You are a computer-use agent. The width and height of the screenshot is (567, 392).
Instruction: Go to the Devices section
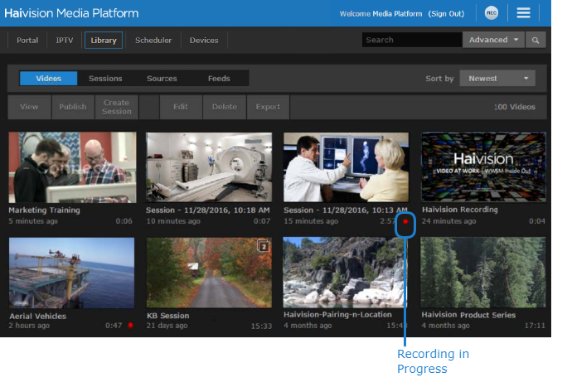point(204,40)
